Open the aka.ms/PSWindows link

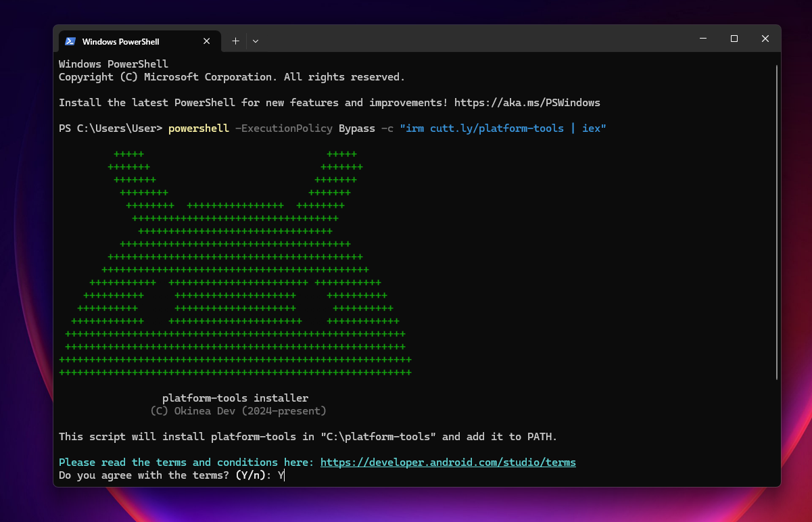527,103
